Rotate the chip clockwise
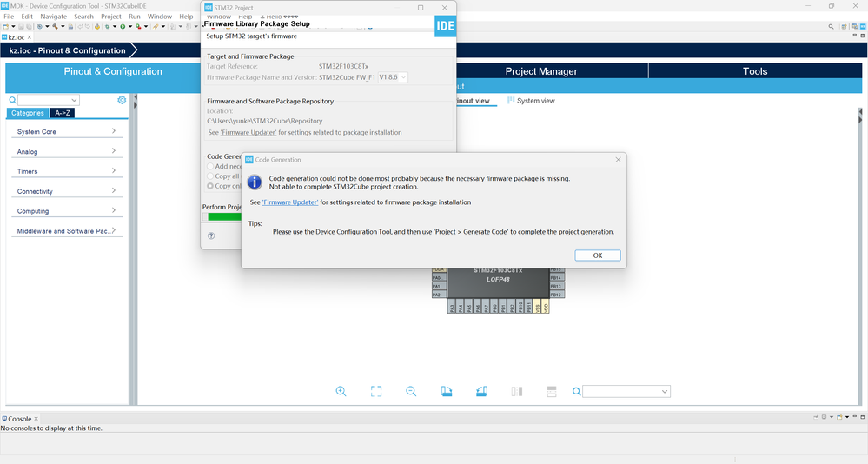The width and height of the screenshot is (868, 464). 447,392
